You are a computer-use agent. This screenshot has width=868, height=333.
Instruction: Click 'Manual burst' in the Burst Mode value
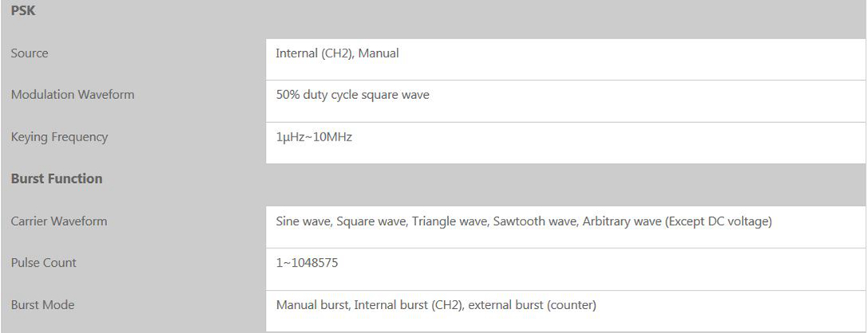312,305
